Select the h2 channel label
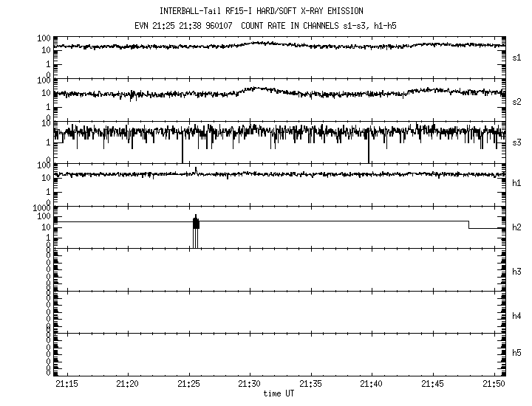 [x=517, y=227]
